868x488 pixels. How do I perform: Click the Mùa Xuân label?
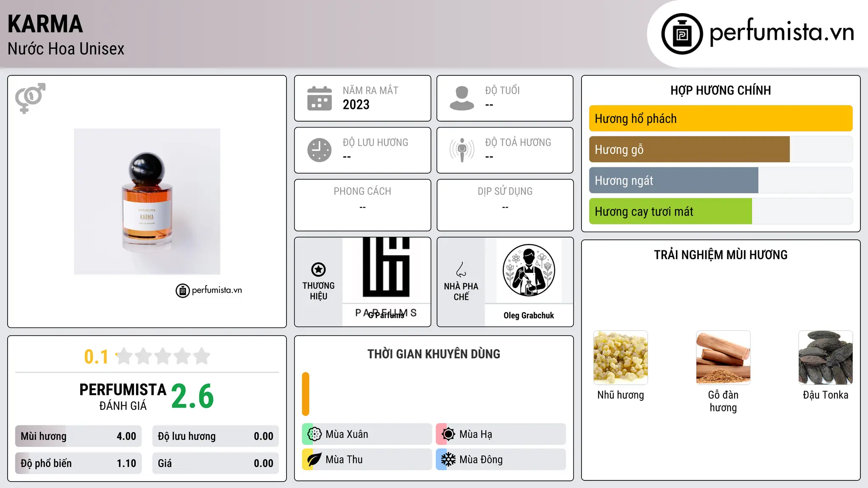tap(347, 434)
